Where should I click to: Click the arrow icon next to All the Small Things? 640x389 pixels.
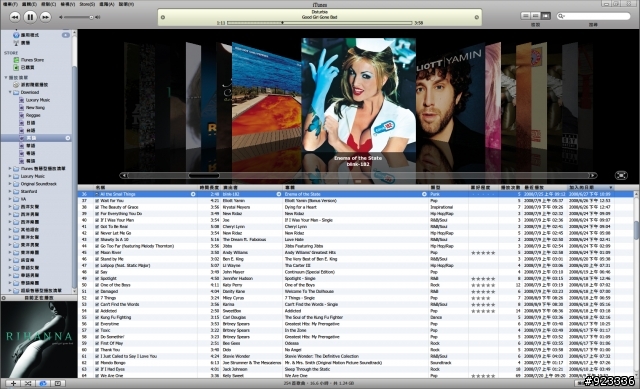point(193,194)
